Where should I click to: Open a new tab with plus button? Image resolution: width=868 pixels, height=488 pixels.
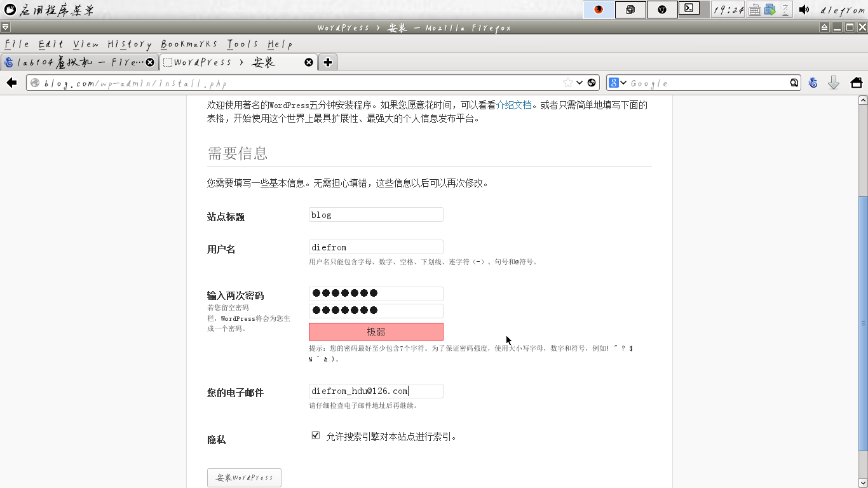coord(328,62)
